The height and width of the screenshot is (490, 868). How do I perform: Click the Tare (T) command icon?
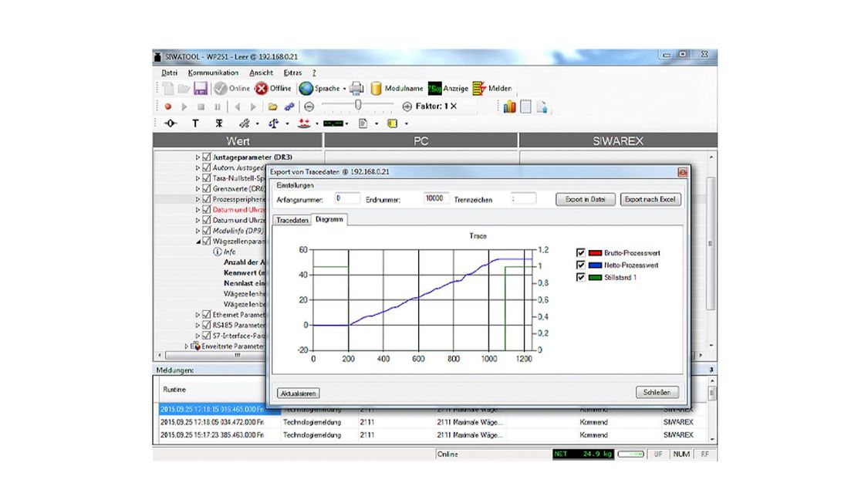(x=195, y=123)
